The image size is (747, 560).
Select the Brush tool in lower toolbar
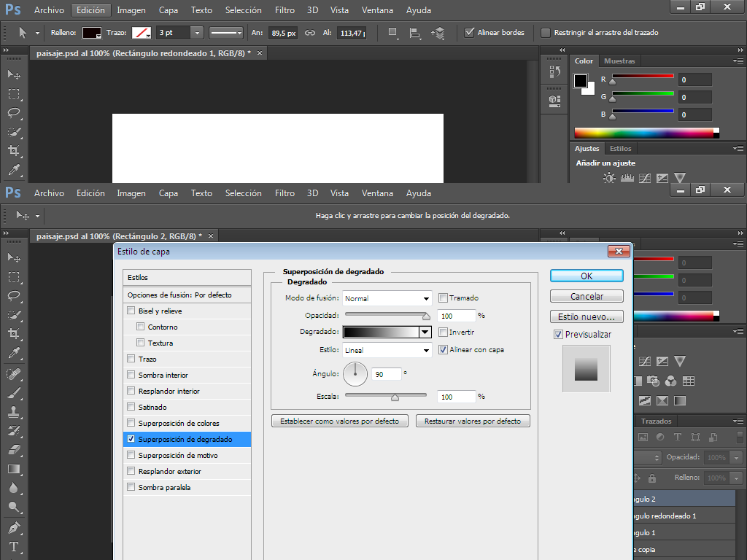coord(14,393)
